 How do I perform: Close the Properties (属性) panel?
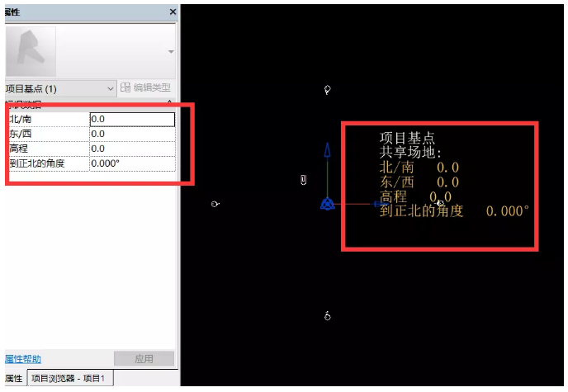pyautogui.click(x=173, y=12)
